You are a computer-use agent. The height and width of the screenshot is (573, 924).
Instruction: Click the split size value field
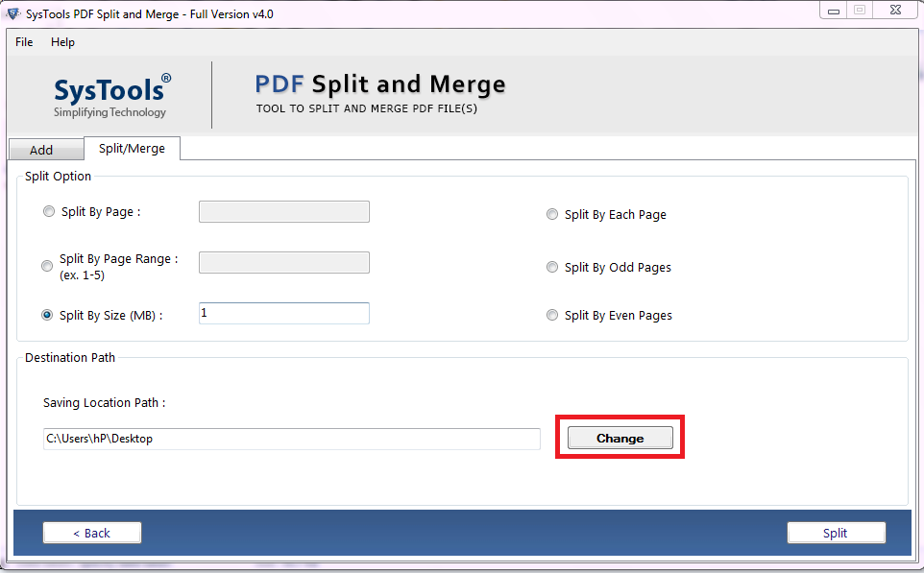point(283,313)
